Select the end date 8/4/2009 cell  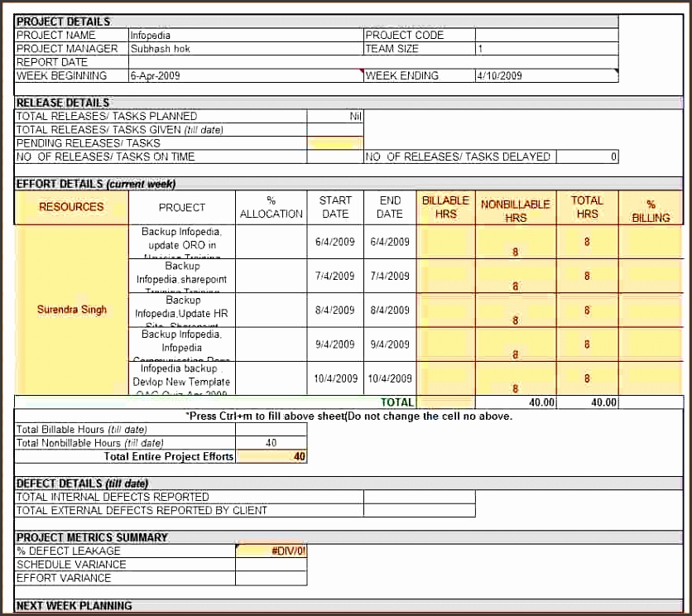[x=390, y=310]
